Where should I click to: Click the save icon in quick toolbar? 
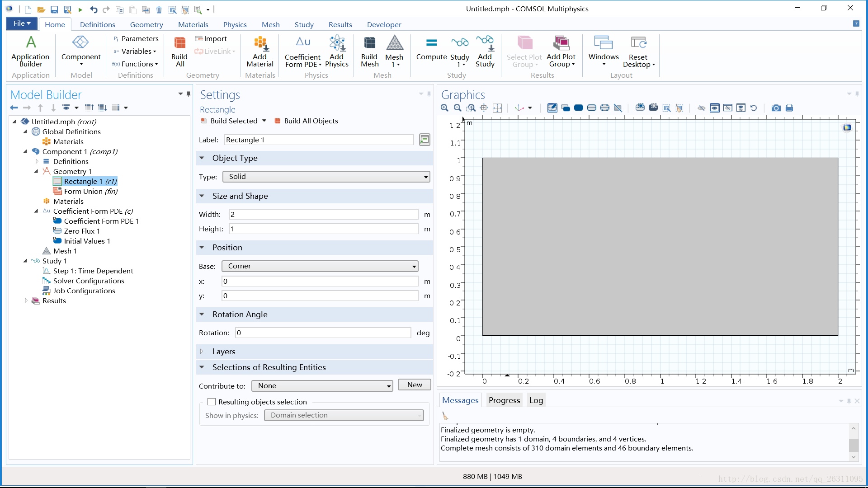coord(54,9)
